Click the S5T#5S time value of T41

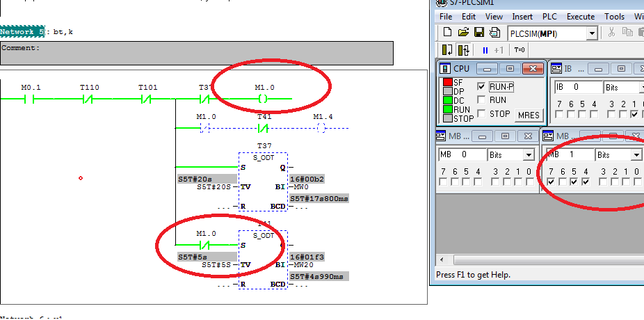tap(216, 264)
